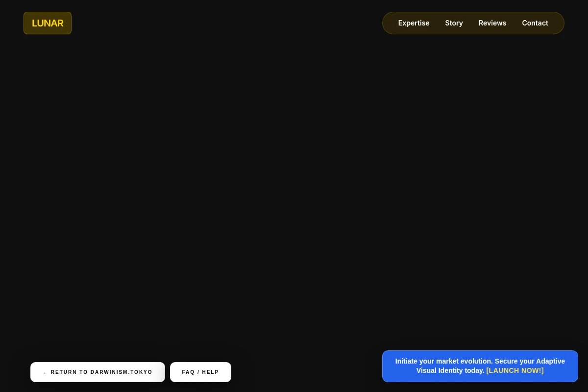The image size is (588, 392).
Task: Click the LUNAR logo badge
Action: click(48, 23)
